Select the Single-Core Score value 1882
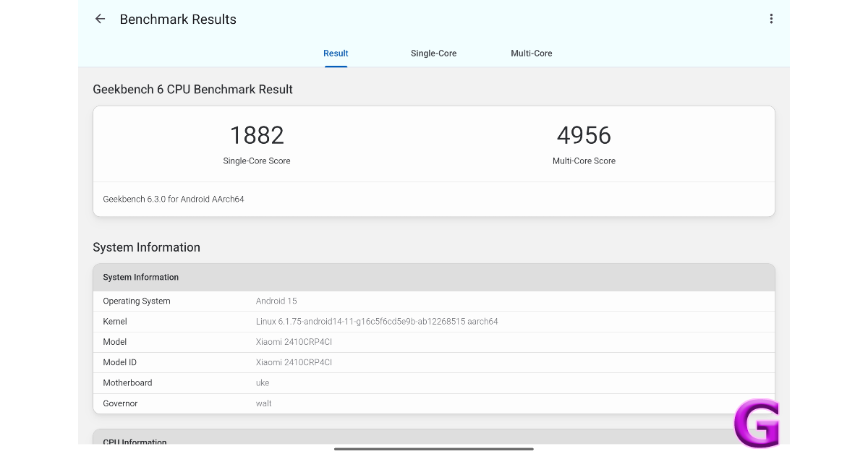Screen dimensions: 868x454 pos(257,134)
